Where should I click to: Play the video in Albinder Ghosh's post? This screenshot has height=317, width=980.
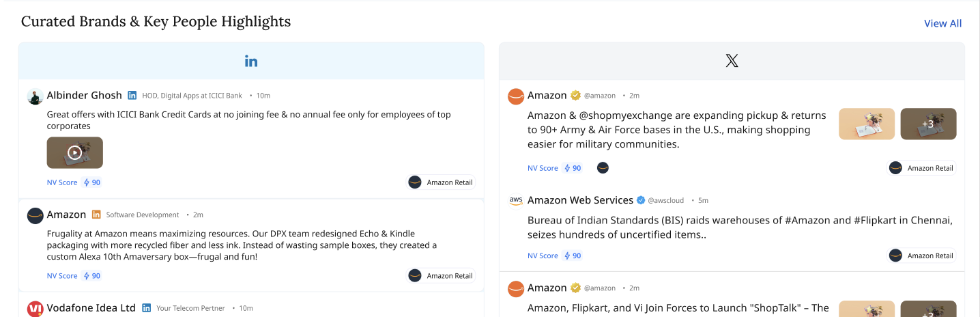click(x=75, y=152)
